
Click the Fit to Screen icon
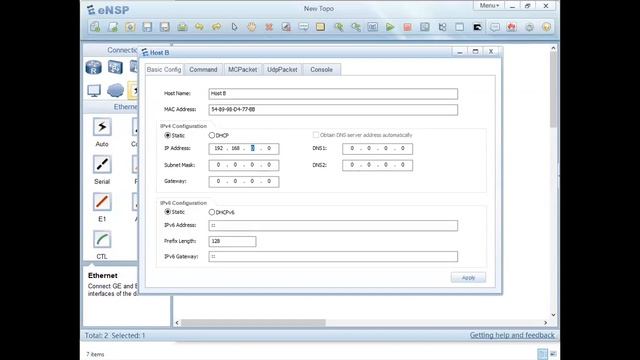(373, 27)
